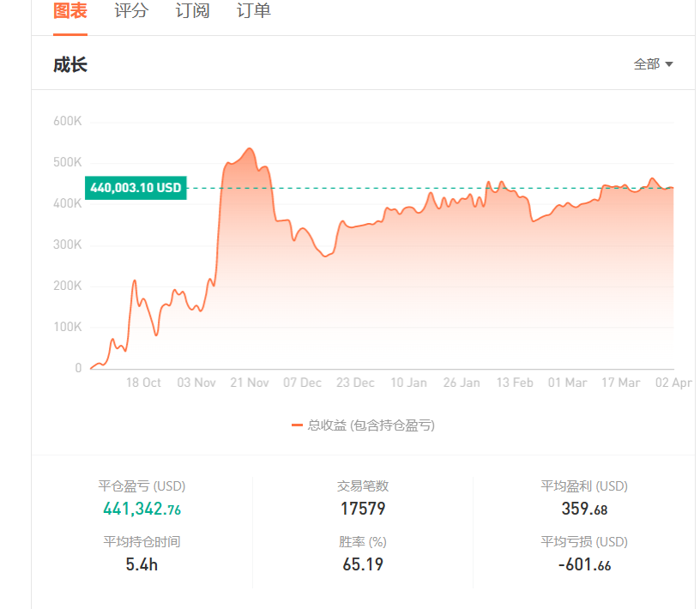The width and height of the screenshot is (700, 609).
Task: Open the 订单 tab
Action: pos(254,10)
